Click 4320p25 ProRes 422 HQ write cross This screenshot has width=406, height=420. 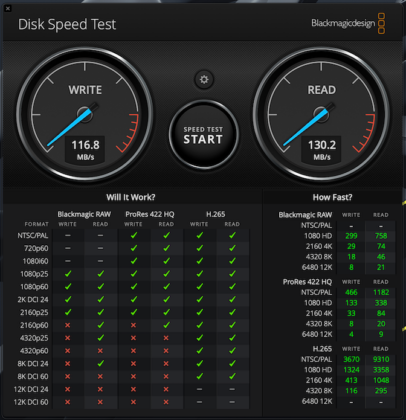click(134, 338)
